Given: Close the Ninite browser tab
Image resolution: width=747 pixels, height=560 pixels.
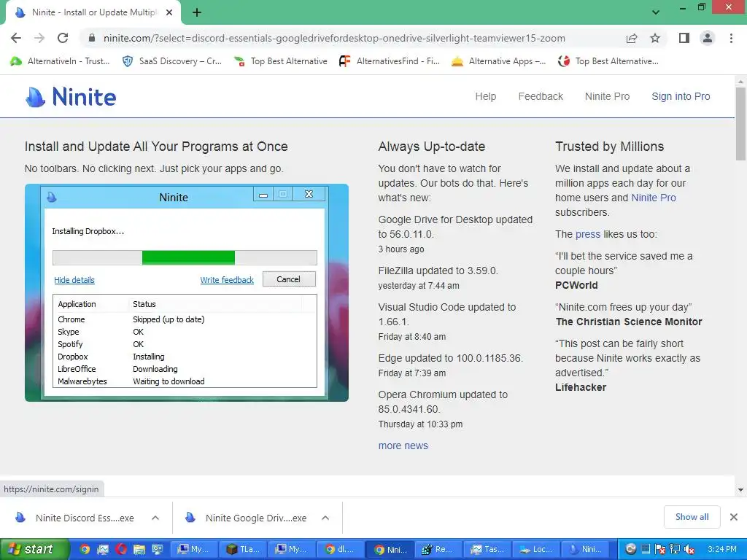Looking at the screenshot, I should [169, 13].
